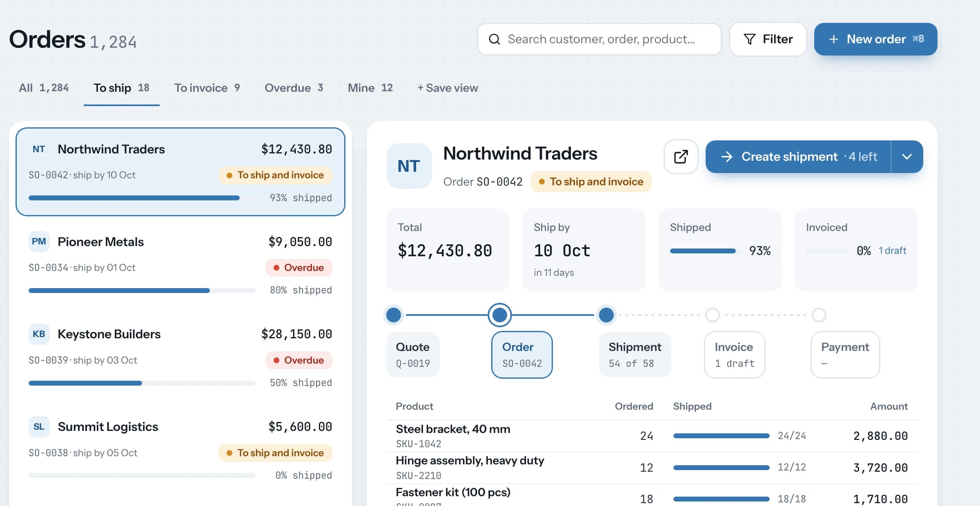Create a New order
The image size is (980, 506).
tap(875, 39)
